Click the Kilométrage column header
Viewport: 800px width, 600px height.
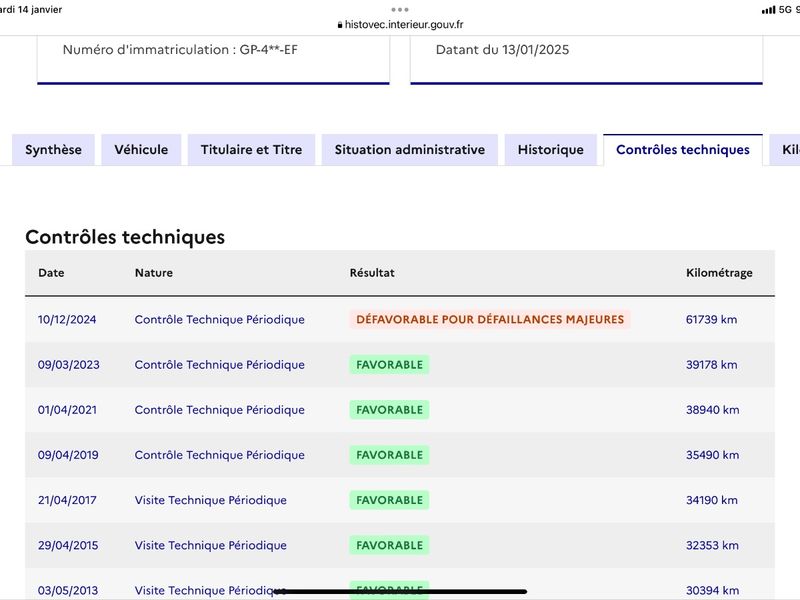[x=719, y=273]
